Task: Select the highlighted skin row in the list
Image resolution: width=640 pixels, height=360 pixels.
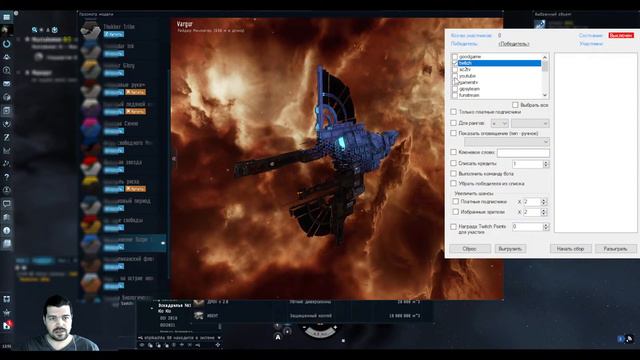Action: tap(123, 243)
